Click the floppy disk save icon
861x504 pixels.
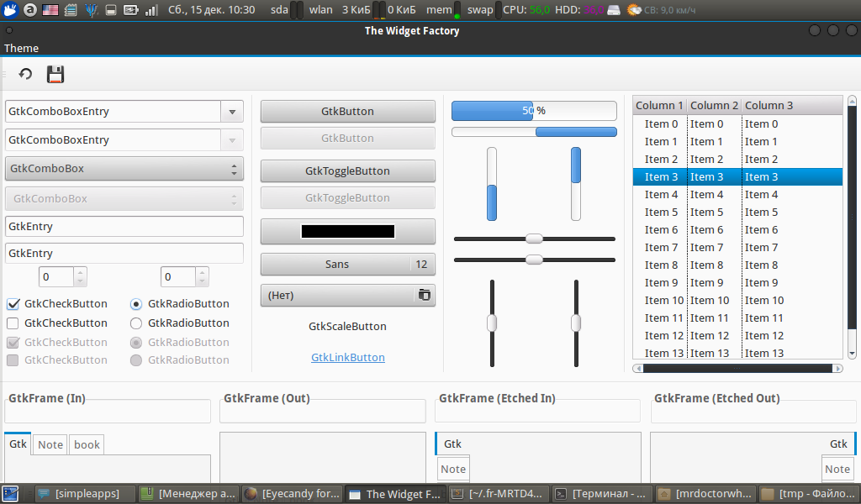(55, 74)
